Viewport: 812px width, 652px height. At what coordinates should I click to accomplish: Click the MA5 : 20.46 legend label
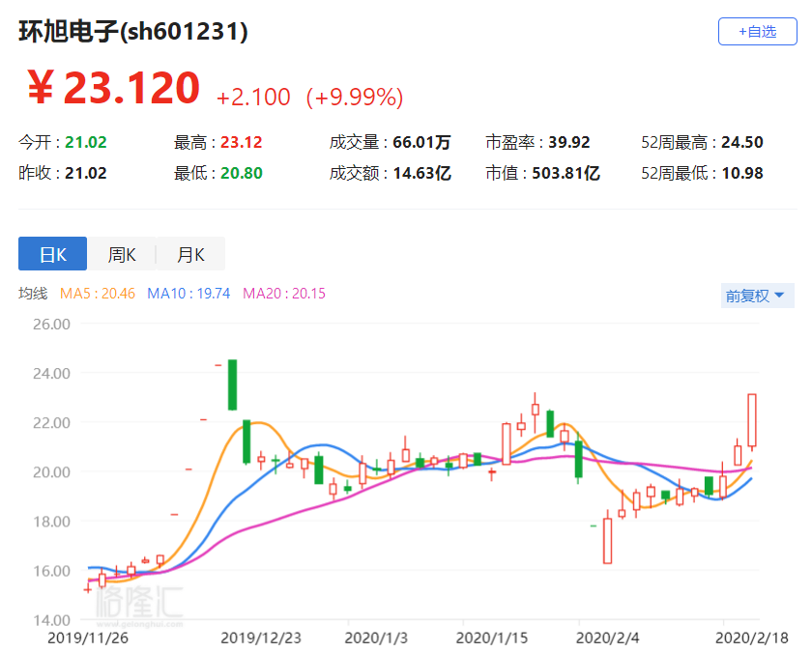(98, 294)
